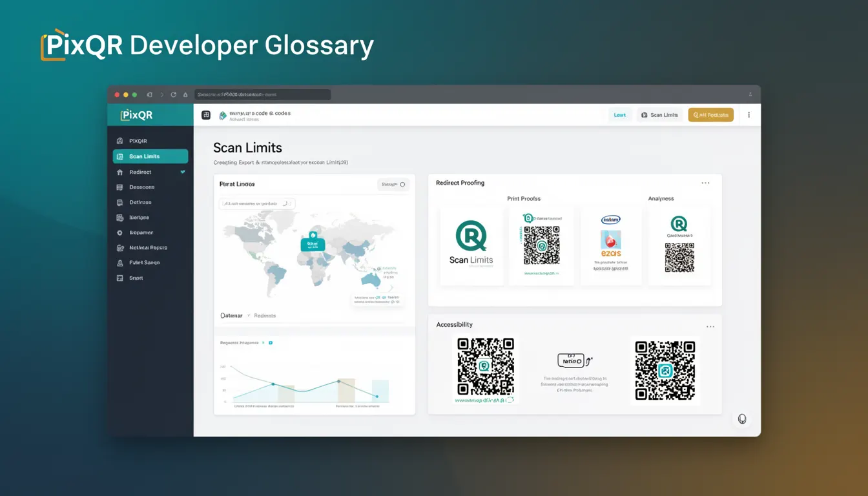
Task: Select Scan Limits in the left sidebar
Action: click(150, 156)
